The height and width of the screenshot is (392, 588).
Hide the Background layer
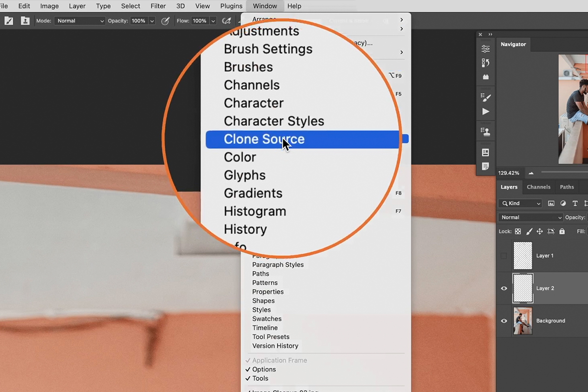tap(504, 320)
